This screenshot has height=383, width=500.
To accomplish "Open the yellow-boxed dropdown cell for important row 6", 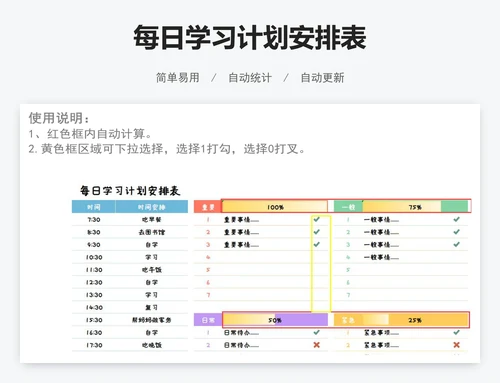I will (x=321, y=282).
